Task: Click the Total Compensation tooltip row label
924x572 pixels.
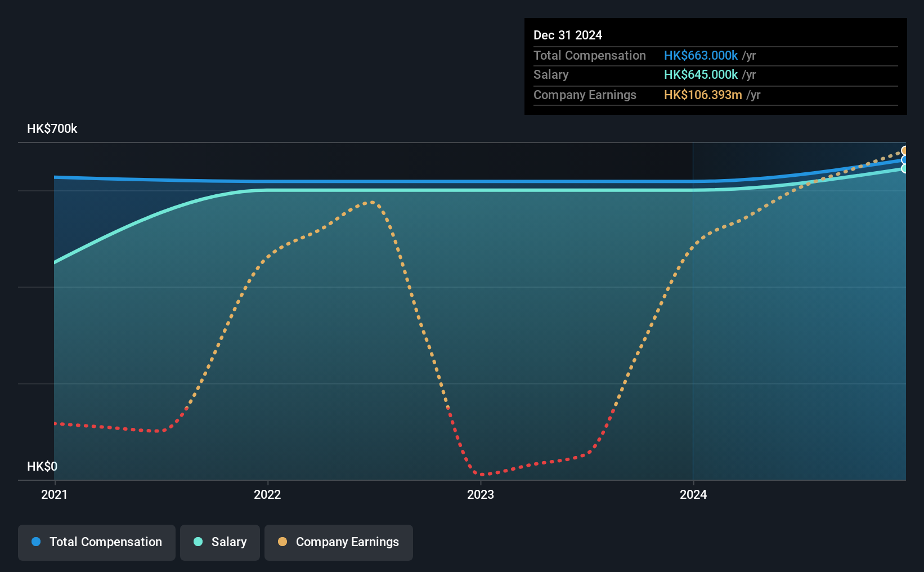Action: coord(590,56)
